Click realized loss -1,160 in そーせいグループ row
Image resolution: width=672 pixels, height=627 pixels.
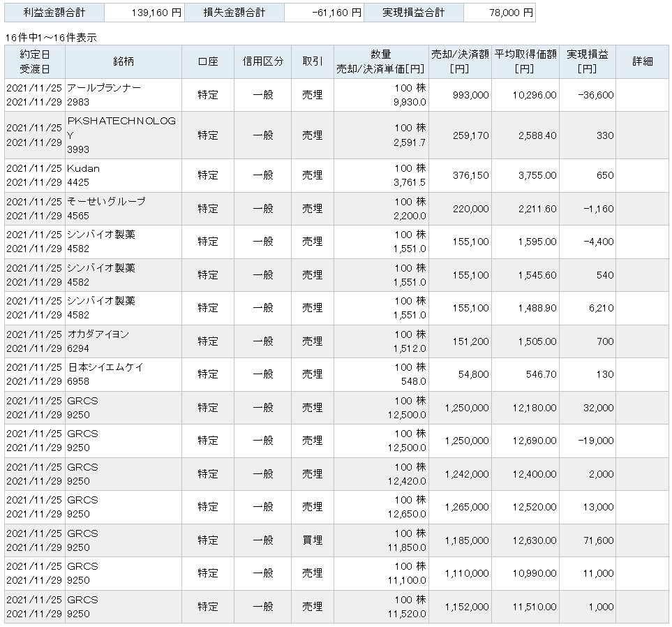click(599, 209)
